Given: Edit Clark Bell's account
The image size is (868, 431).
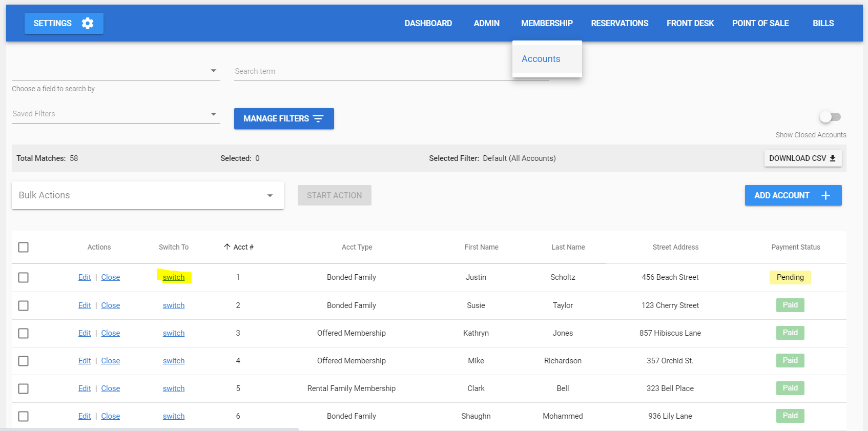Looking at the screenshot, I should pos(85,388).
